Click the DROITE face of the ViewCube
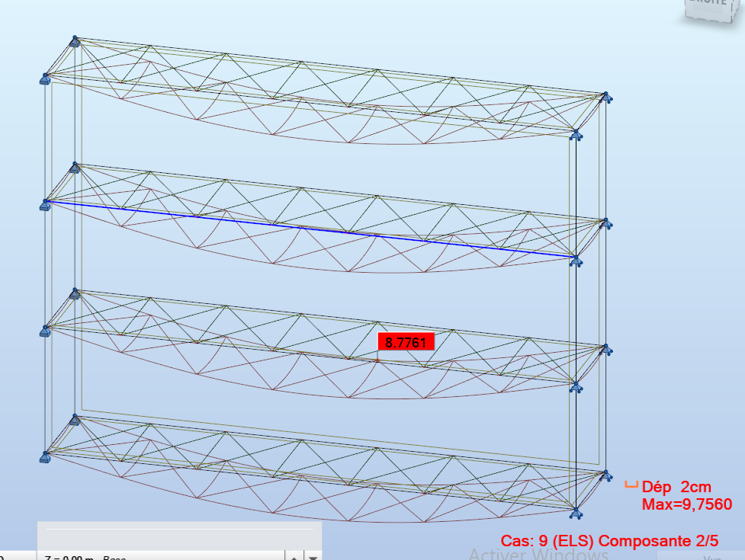This screenshot has height=560, width=745. (x=709, y=6)
